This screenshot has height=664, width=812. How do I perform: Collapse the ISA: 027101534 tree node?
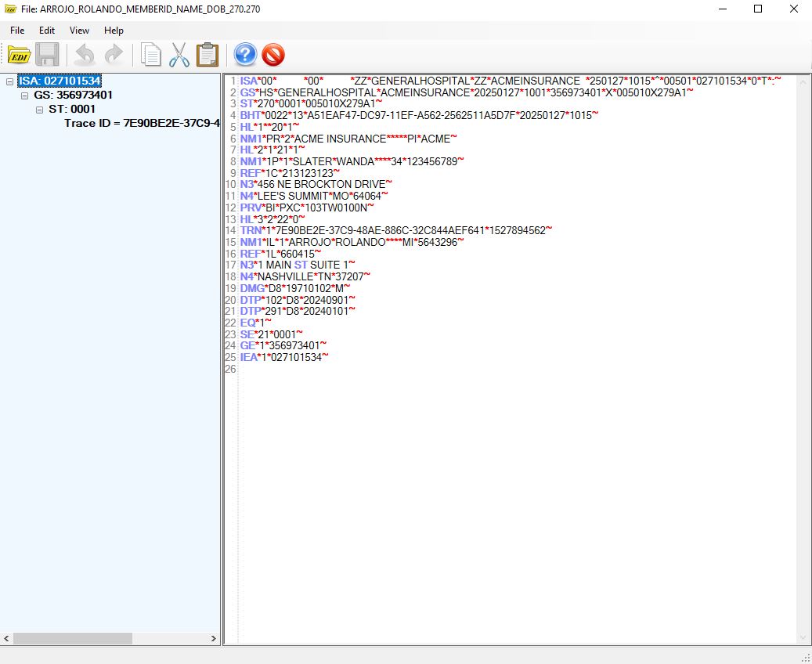pyautogui.click(x=10, y=81)
